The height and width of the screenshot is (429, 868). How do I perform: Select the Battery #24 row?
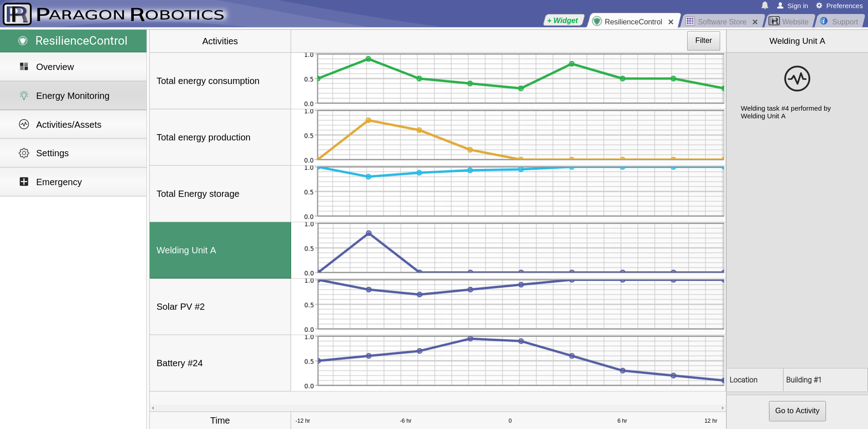coord(220,363)
